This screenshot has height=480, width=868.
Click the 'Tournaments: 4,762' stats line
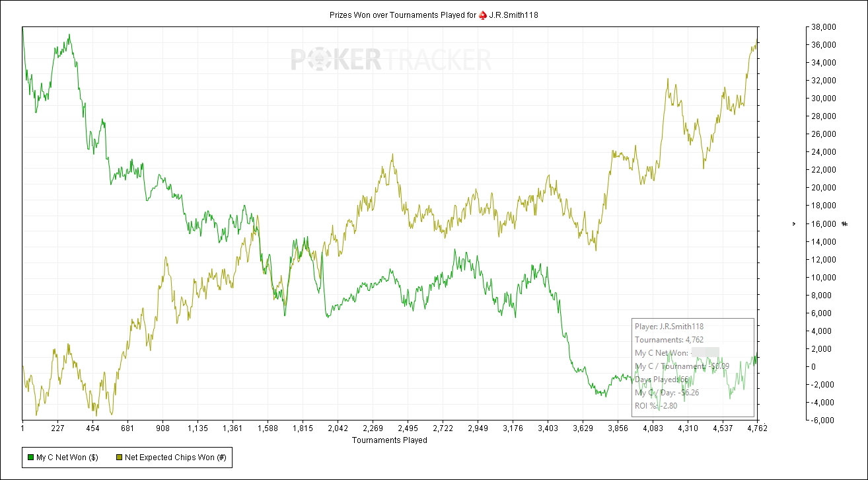(x=669, y=339)
